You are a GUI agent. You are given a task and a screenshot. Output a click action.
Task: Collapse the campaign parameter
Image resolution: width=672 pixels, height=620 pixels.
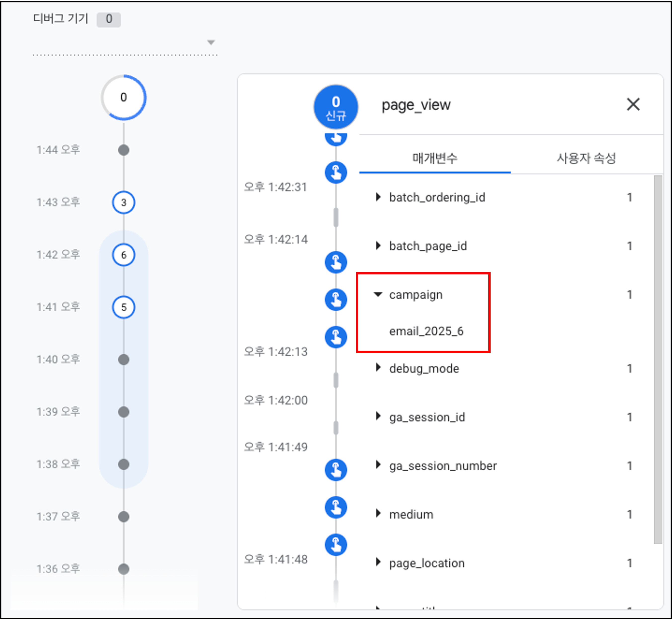coord(378,294)
